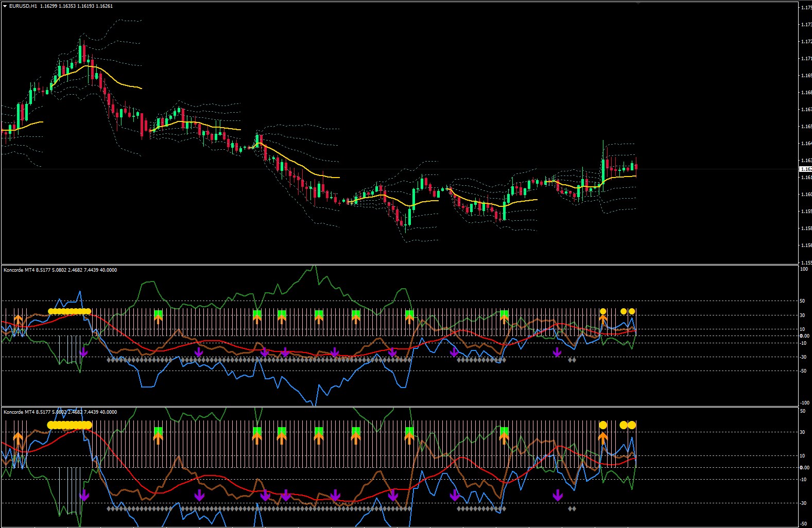Screen dimensions: 812x528
Task: Click the 10 level in the bottom Koncorde scale
Action: coord(803,456)
